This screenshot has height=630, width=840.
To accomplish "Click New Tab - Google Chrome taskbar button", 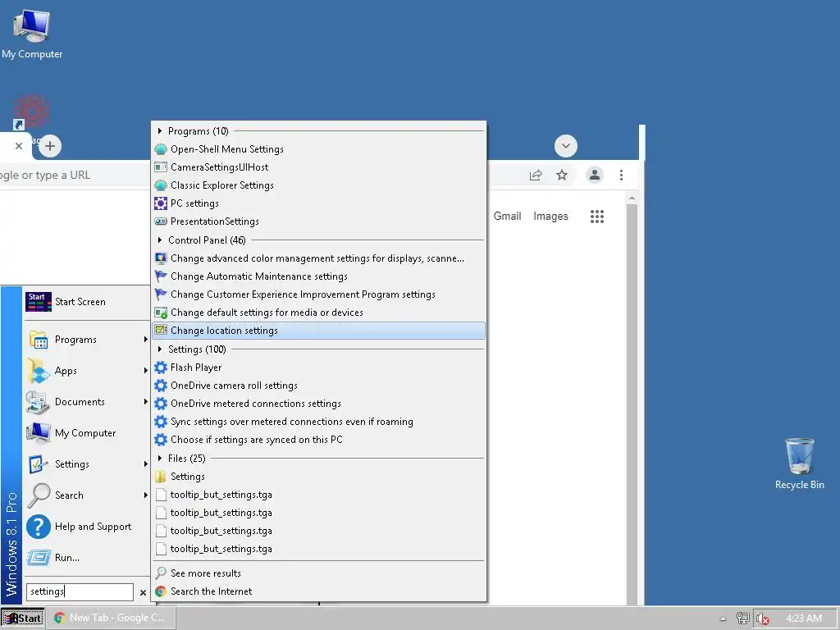I will click(x=111, y=618).
